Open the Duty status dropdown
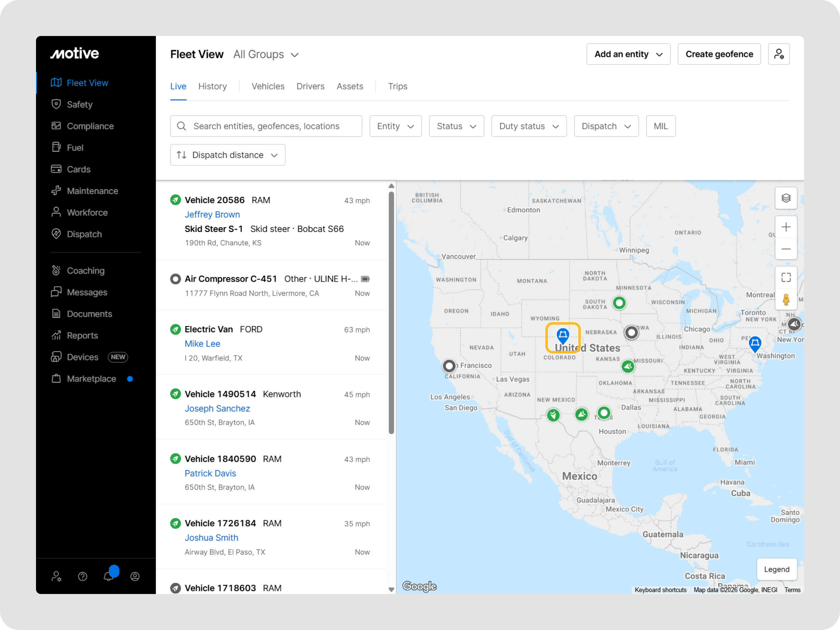 coord(529,126)
